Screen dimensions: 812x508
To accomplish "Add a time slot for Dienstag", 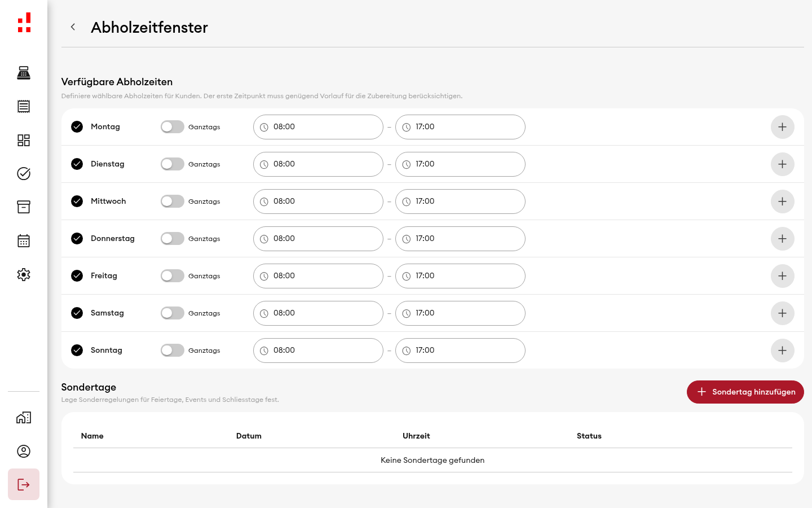I will click(x=783, y=164).
